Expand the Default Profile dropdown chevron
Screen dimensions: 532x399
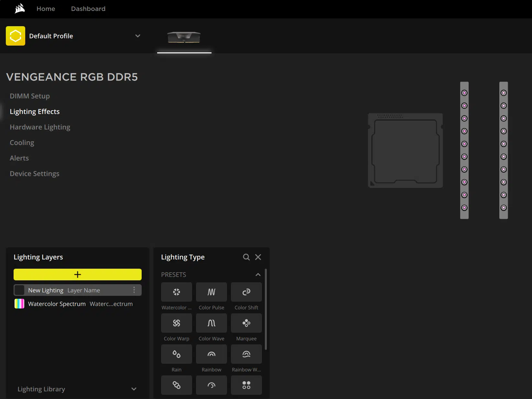138,36
